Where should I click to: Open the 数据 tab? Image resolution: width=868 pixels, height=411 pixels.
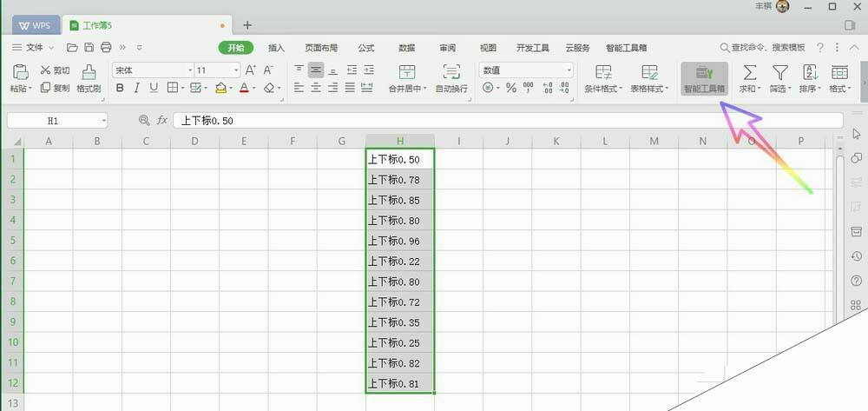click(x=407, y=48)
